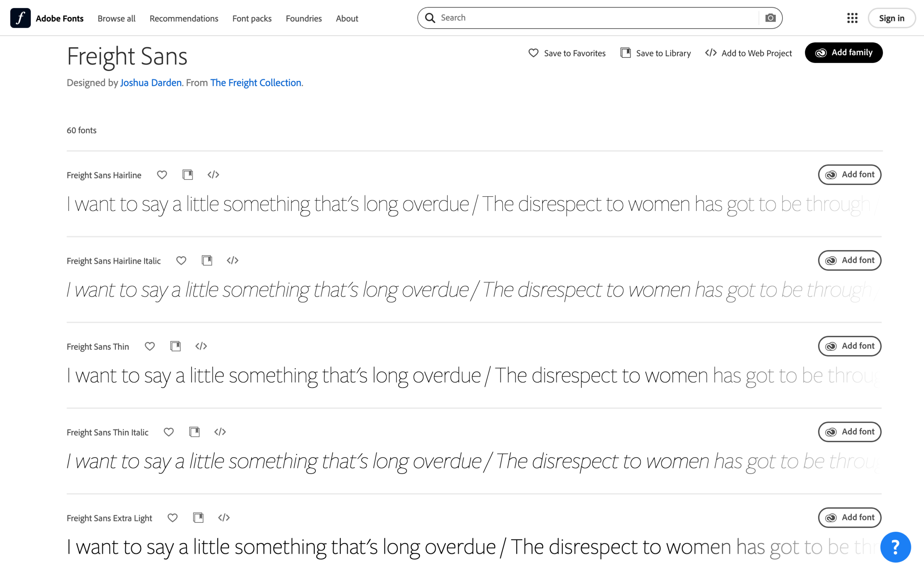This screenshot has height=578, width=924.
Task: Open Foundries section
Action: 304,18
